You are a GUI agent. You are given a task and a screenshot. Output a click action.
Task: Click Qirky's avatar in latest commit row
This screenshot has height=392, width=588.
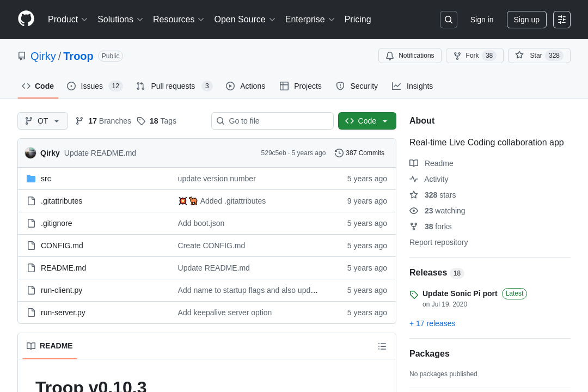click(30, 153)
